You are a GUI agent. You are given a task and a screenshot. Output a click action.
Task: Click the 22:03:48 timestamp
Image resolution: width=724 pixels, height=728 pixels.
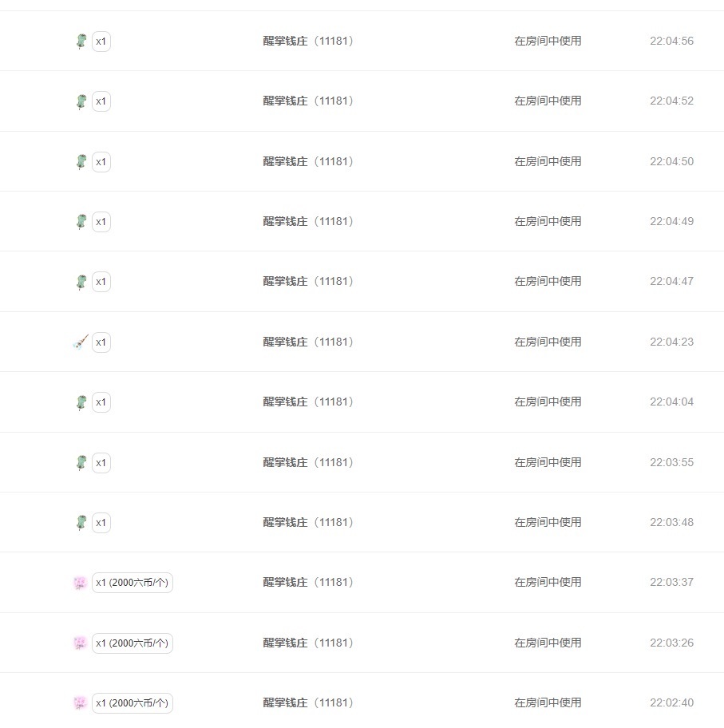[671, 522]
